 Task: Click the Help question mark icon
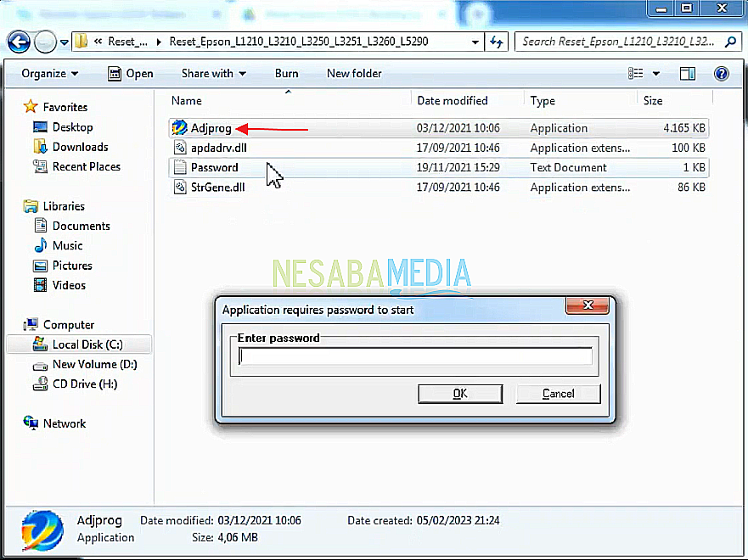[722, 74]
